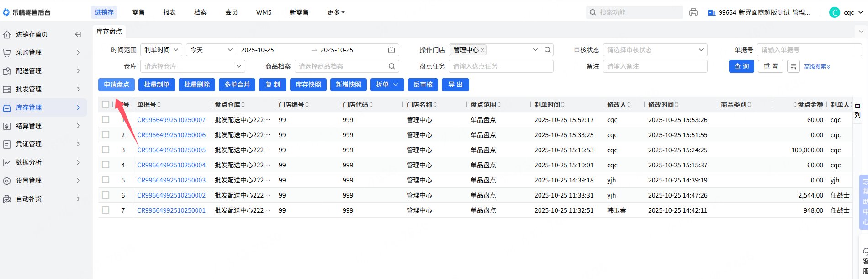The height and width of the screenshot is (279, 868).
Task: Expand the 仓库 dropdown
Action: [x=192, y=66]
